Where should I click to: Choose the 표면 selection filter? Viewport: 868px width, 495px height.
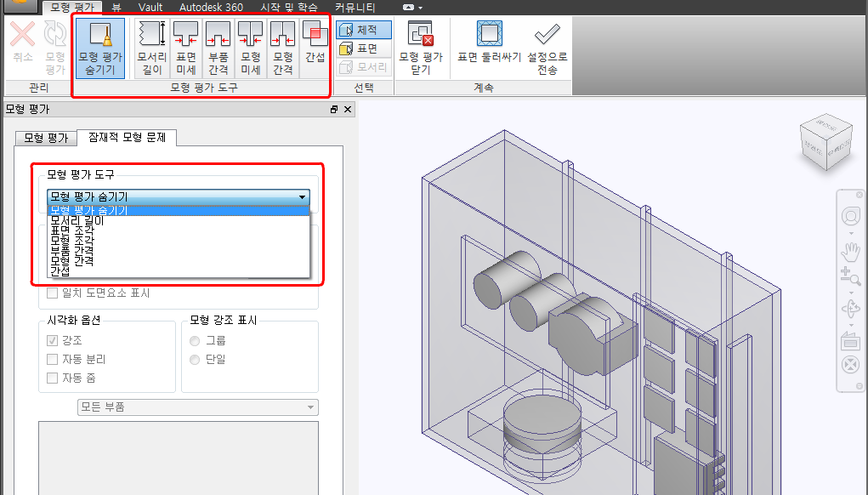click(364, 48)
